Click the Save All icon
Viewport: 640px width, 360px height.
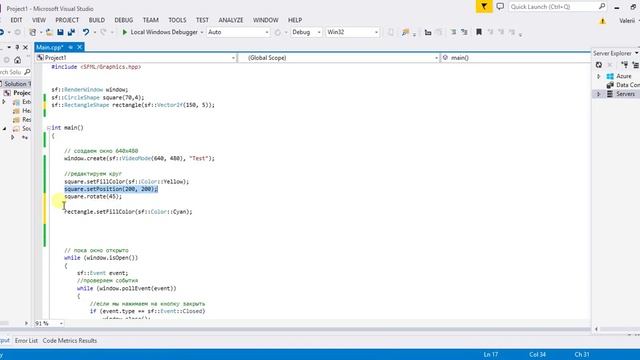click(71, 32)
